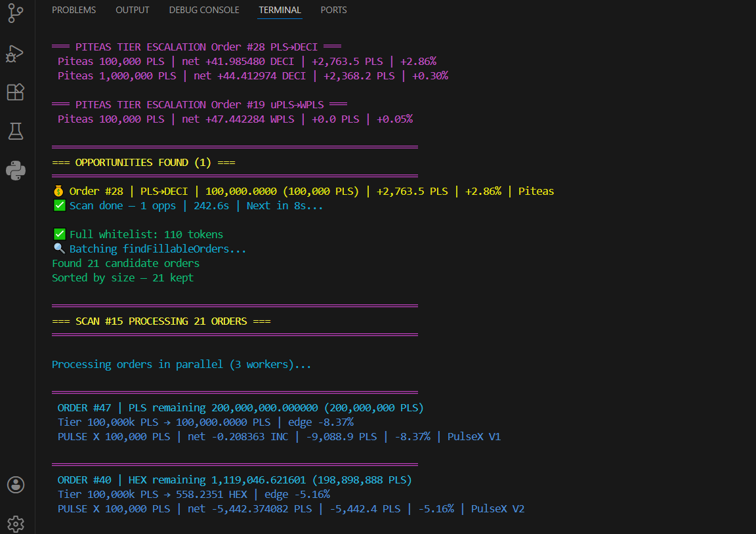Open the Run and Debug view

tap(15, 54)
